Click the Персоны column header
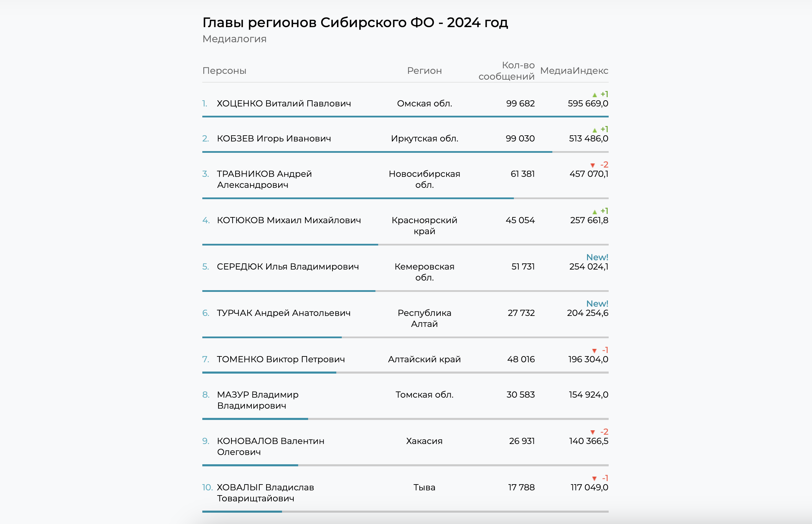The image size is (812, 524). (224, 71)
